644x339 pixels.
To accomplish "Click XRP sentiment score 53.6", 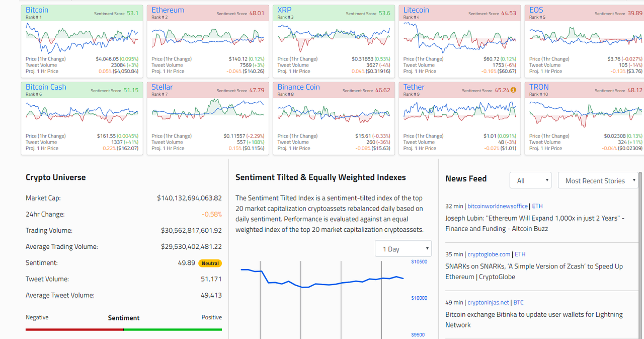I will pos(384,13).
